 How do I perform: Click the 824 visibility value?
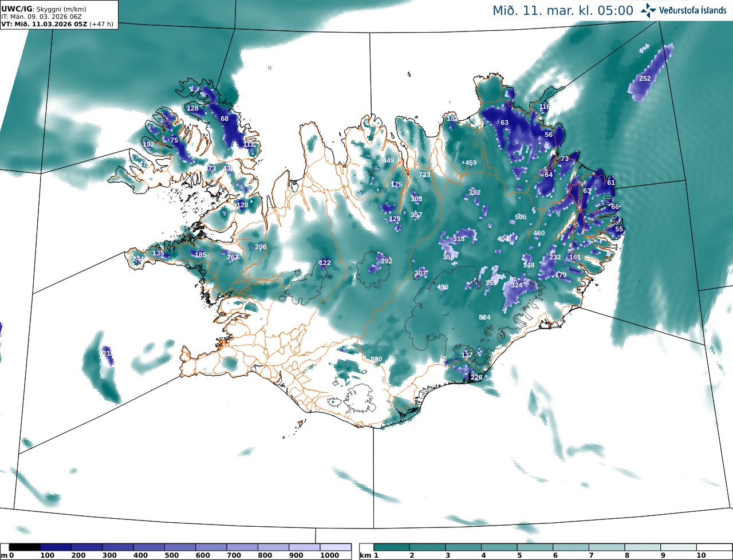click(x=484, y=317)
